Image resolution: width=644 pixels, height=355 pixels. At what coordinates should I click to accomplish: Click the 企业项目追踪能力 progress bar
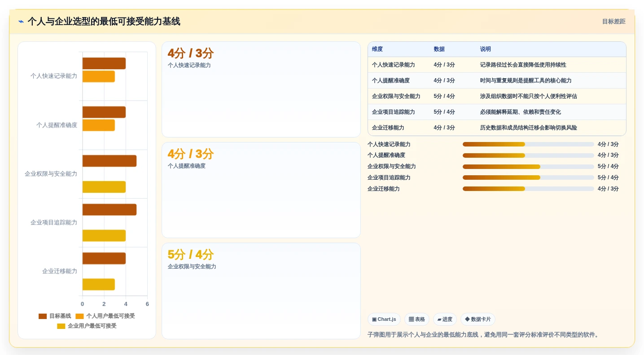point(528,177)
